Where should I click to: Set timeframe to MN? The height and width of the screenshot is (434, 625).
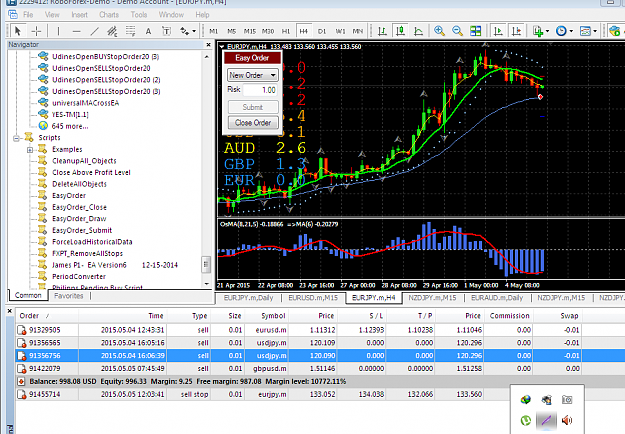coord(358,31)
